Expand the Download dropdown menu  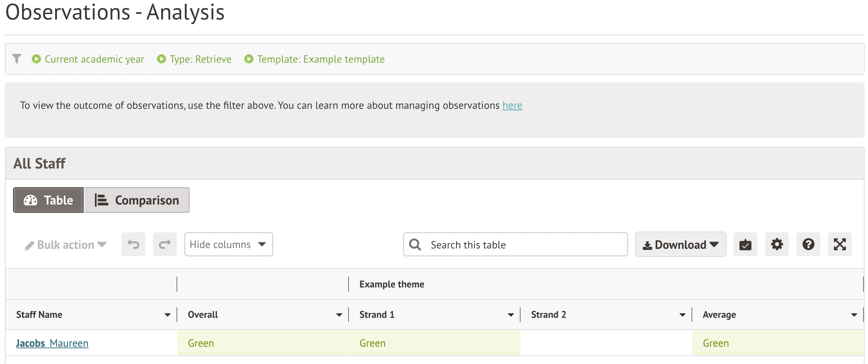pyautogui.click(x=680, y=245)
